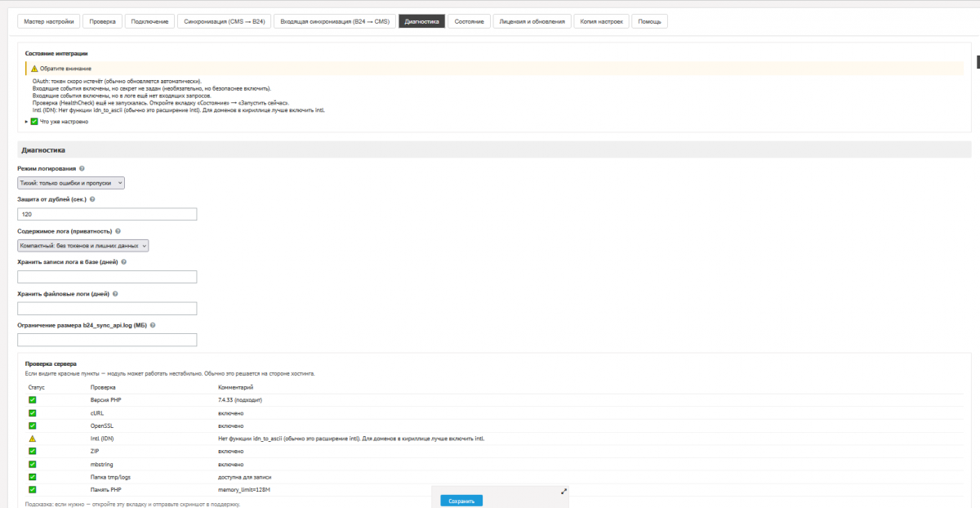
Task: Click the warning triangle beside Обратите внимание
Action: 34,69
